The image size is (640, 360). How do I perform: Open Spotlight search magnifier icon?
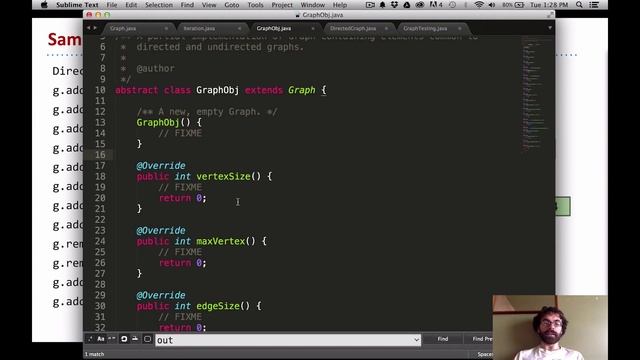pos(579,5)
